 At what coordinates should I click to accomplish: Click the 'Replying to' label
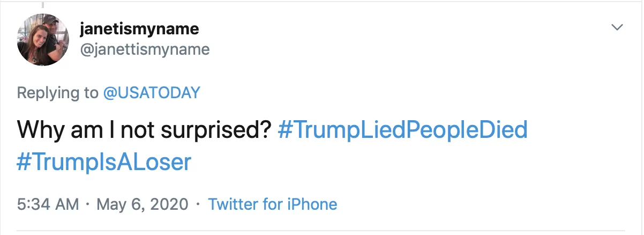(58, 93)
